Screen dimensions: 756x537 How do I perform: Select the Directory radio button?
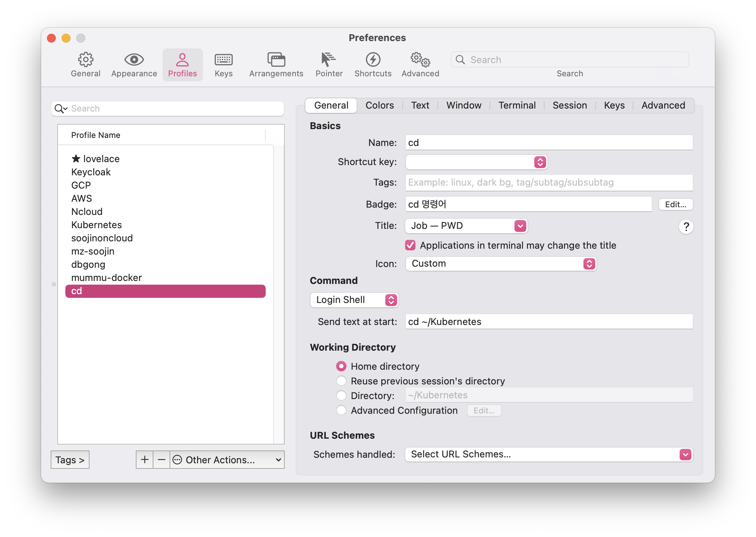pyautogui.click(x=341, y=395)
